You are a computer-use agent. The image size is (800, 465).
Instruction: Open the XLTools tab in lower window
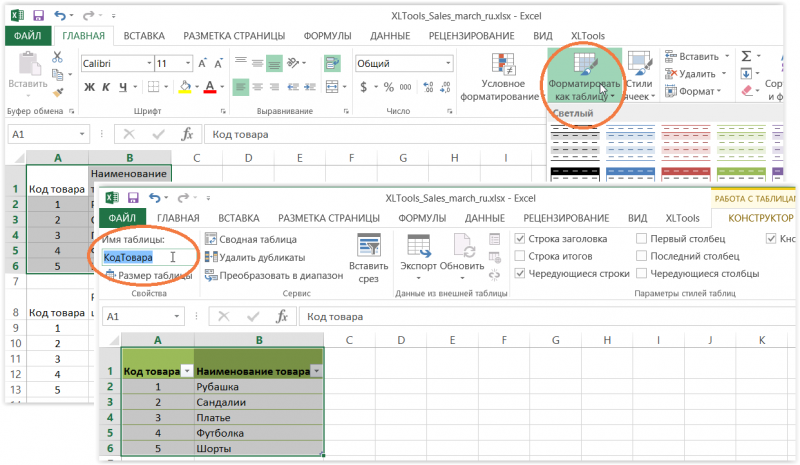(x=682, y=218)
